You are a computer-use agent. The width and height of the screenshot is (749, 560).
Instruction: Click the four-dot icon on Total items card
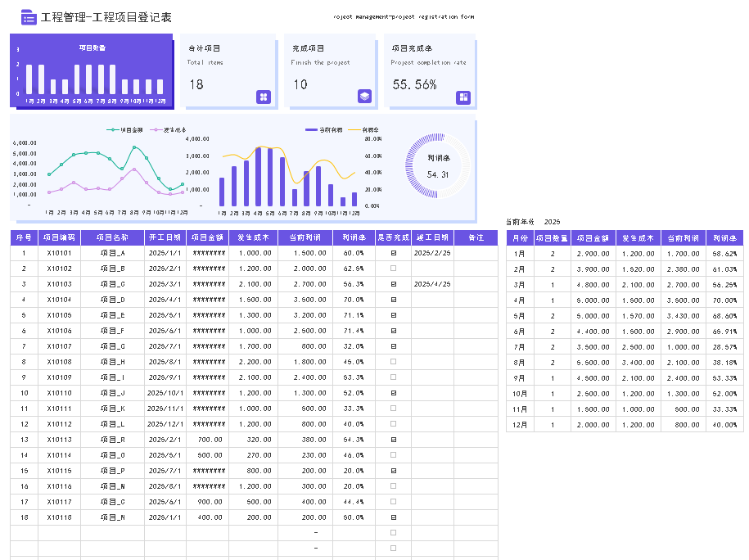point(264,97)
